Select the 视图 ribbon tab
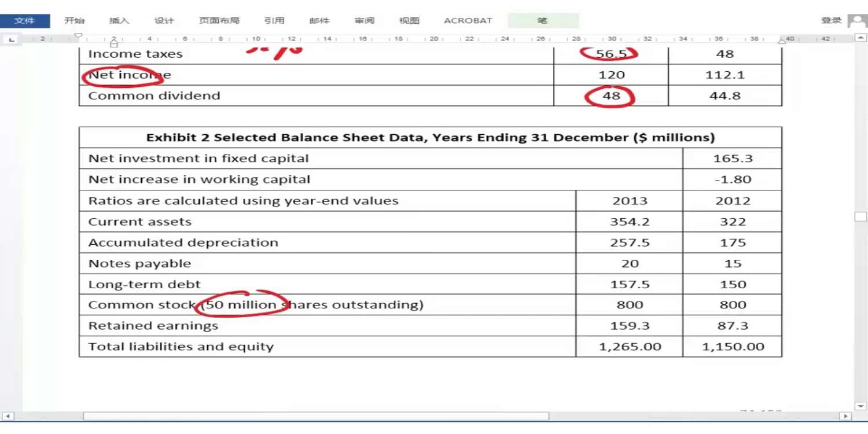 pyautogui.click(x=409, y=21)
